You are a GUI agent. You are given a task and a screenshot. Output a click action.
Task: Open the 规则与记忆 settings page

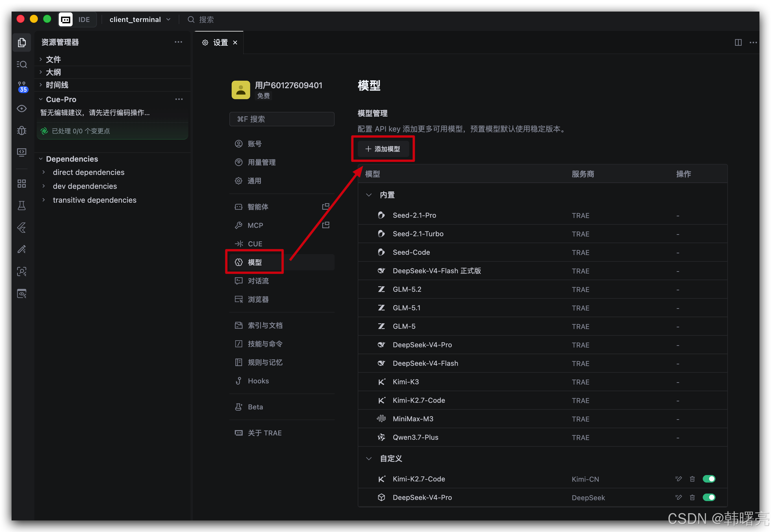(282, 362)
